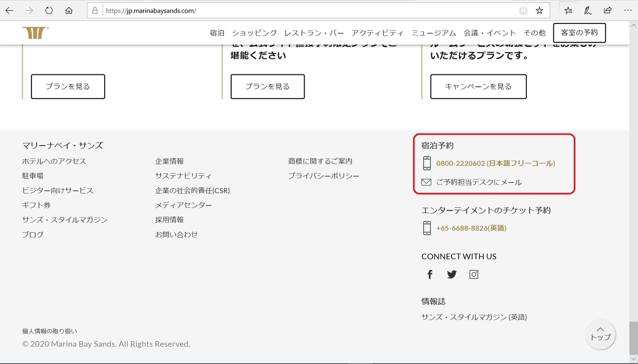Add page to favorites star icon
The image size is (638, 364).
(x=539, y=11)
